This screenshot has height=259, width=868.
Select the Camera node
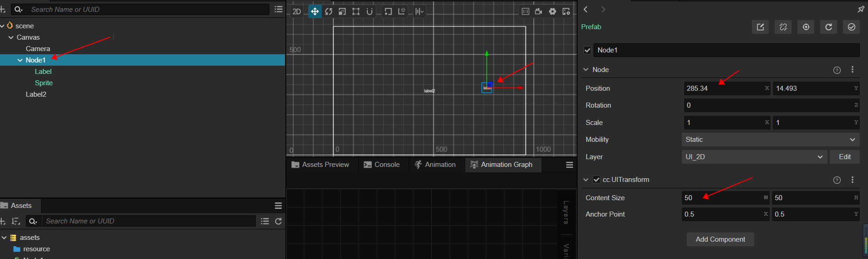pyautogui.click(x=38, y=49)
